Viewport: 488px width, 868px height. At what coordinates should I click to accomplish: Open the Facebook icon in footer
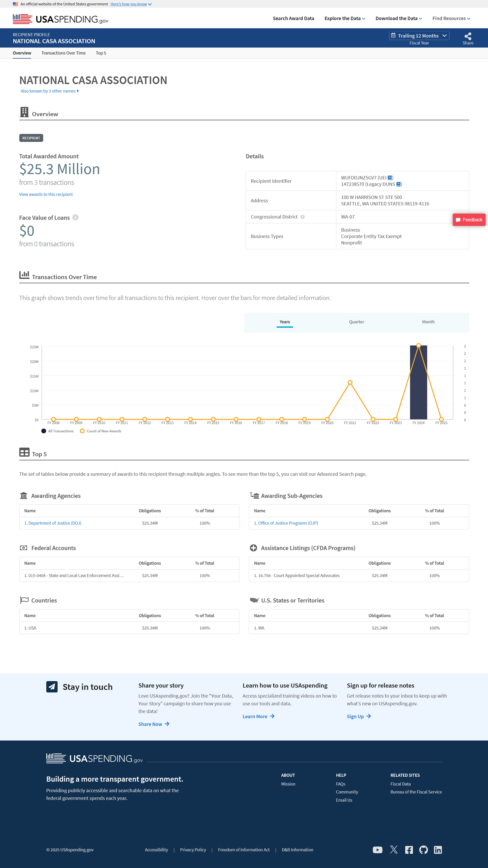pos(409,850)
